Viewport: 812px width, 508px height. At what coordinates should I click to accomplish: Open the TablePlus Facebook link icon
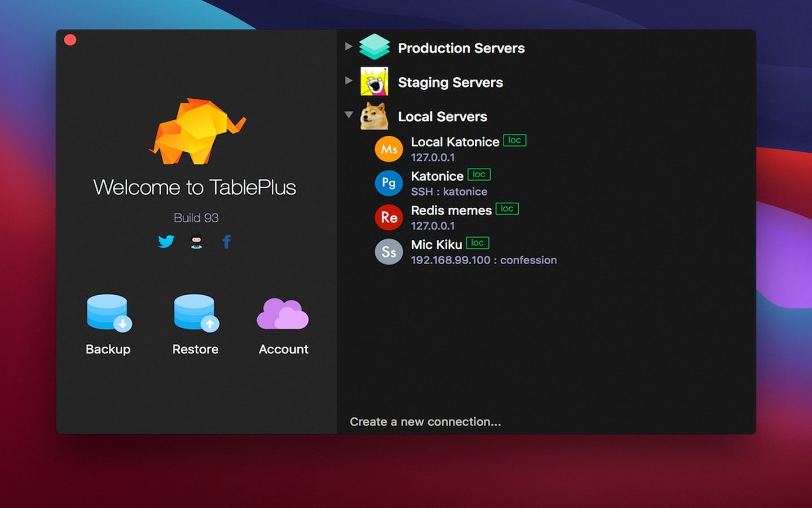pos(227,242)
